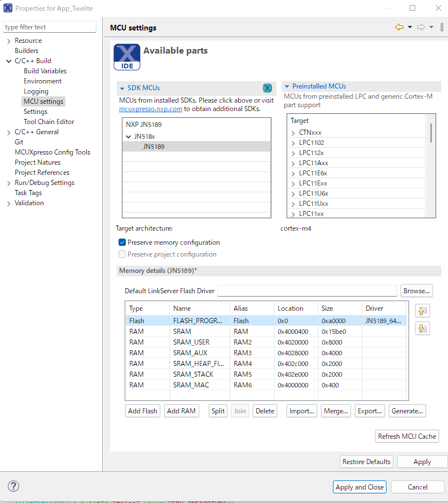
Task: Expand the LPC11U6x target node
Action: [x=293, y=194]
